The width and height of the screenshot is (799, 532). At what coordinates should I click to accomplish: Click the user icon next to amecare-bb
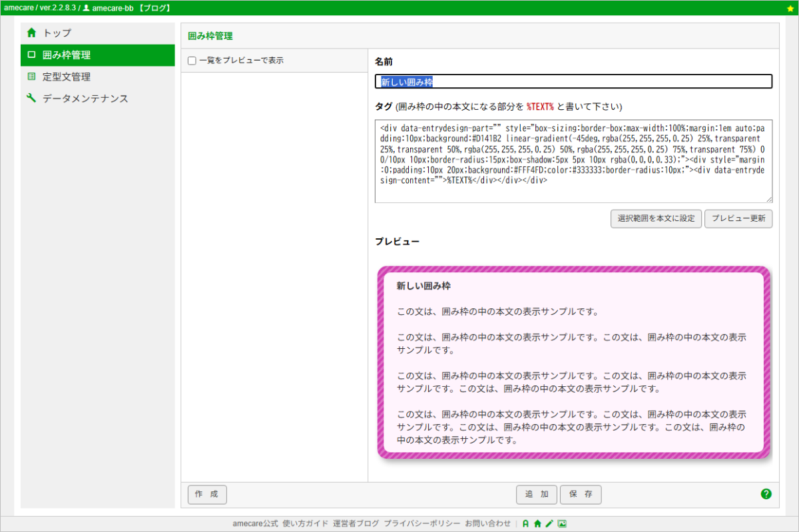coord(86,8)
